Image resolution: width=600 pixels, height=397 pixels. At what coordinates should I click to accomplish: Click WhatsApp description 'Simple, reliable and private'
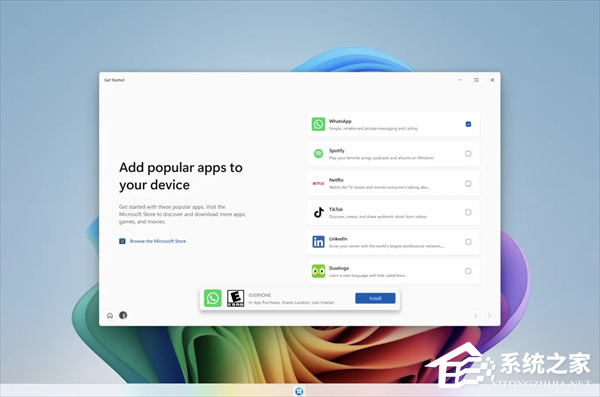373,129
